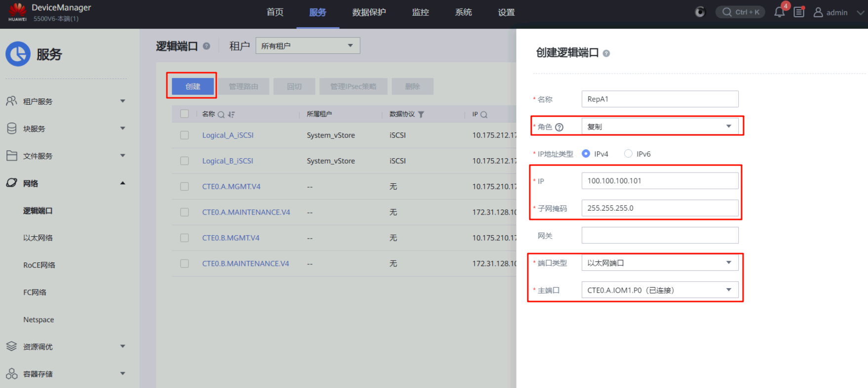This screenshot has width=868, height=388.
Task: Open the 监控 top menu tab
Action: coord(420,12)
